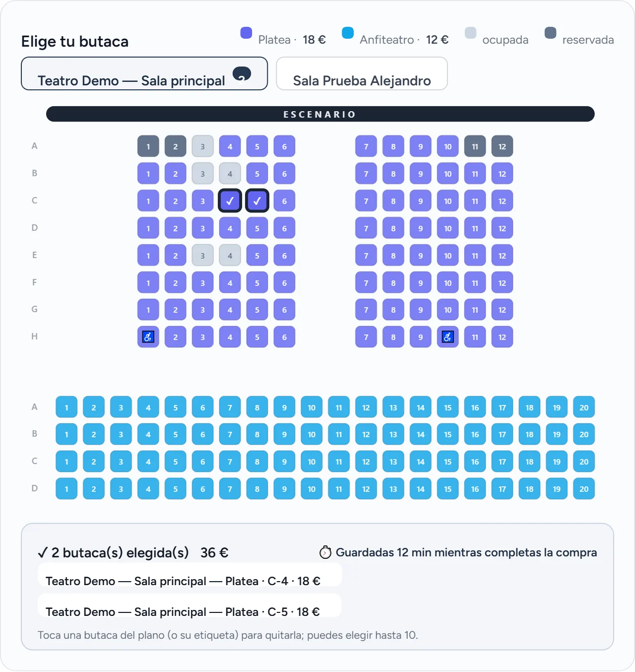Switch to Sala Prueba Alejandro tab
This screenshot has height=672, width=635.
click(362, 73)
